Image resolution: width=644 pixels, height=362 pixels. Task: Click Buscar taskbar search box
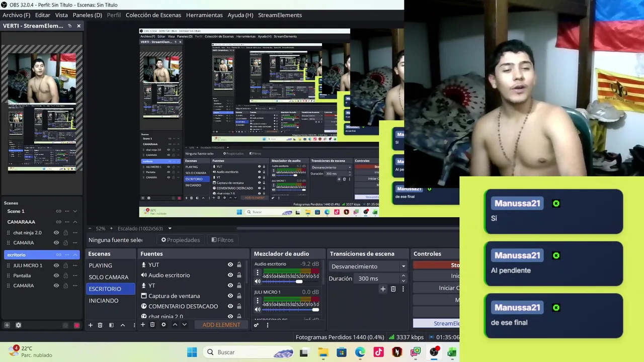(x=249, y=352)
